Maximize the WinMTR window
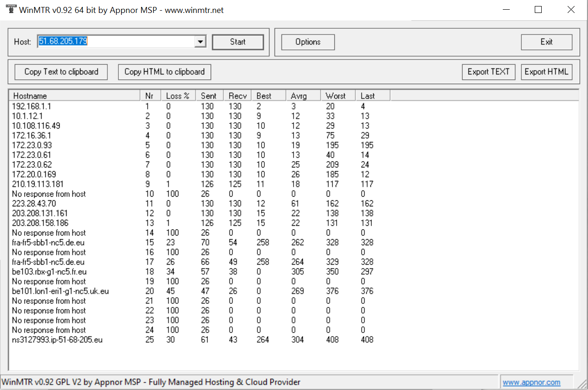The image size is (588, 390). pos(538,10)
